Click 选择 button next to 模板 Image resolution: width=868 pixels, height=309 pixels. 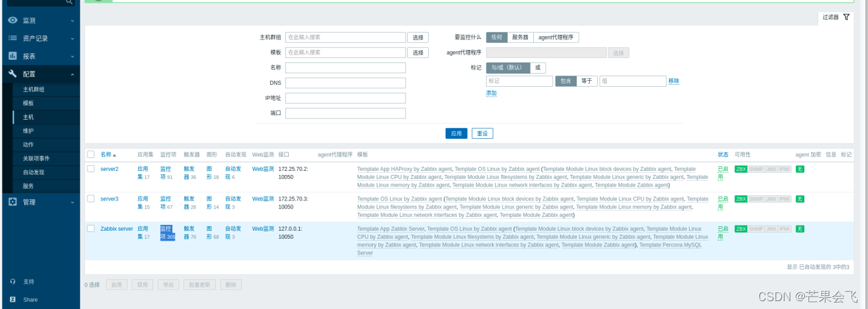click(x=418, y=53)
